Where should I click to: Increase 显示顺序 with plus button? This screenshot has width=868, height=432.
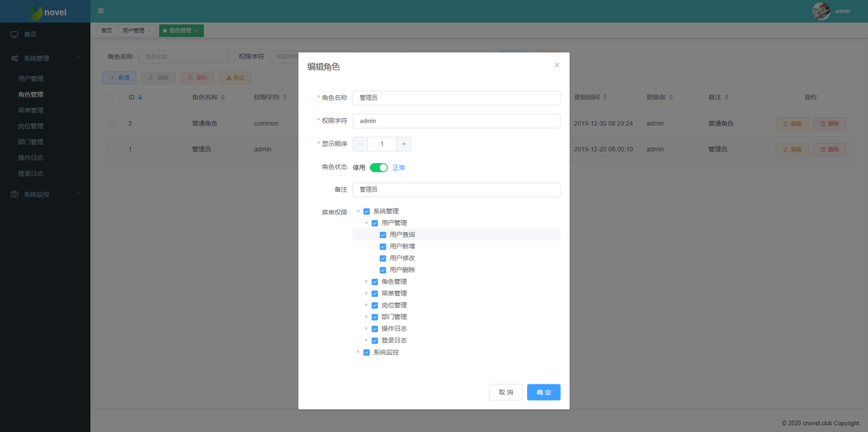tap(403, 144)
